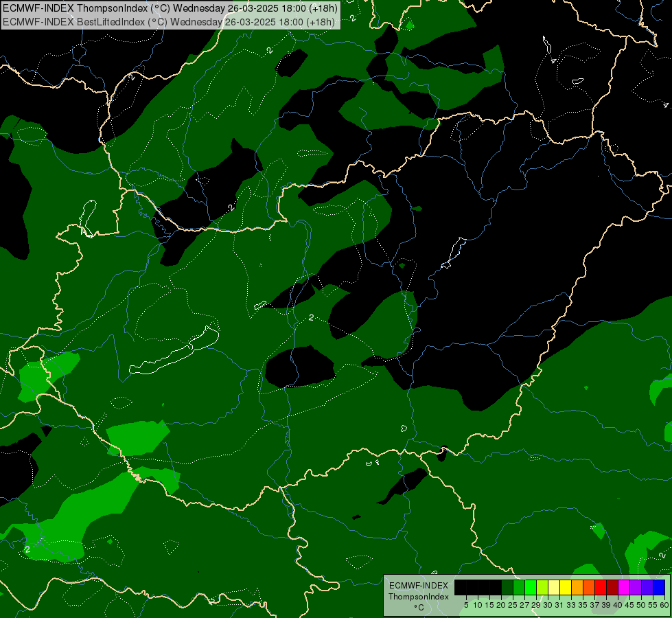Click the legend scale value '27'
Image resolution: width=672 pixels, height=618 pixels.
coord(524,605)
